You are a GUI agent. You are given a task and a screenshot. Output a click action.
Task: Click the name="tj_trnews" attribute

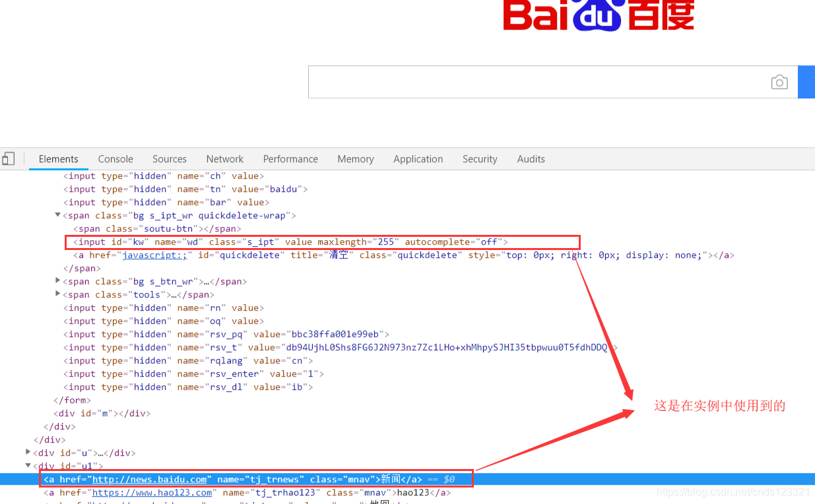point(261,480)
